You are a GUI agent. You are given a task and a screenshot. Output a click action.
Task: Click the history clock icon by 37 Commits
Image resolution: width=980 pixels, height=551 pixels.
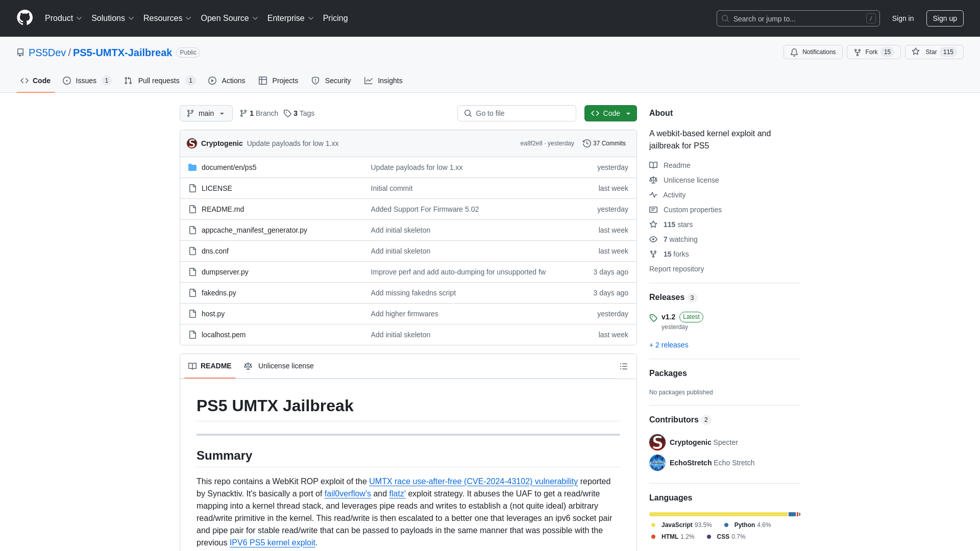587,143
